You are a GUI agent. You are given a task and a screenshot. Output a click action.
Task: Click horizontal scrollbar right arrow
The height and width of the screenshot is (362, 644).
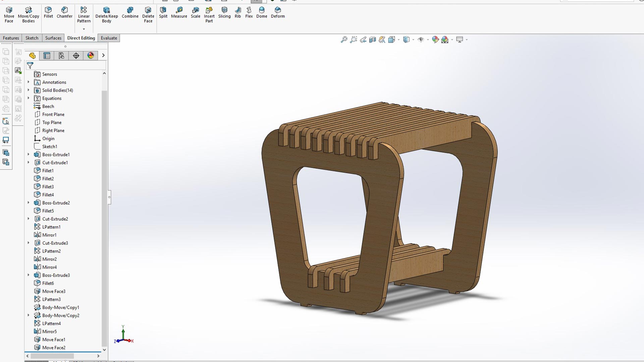click(x=98, y=356)
